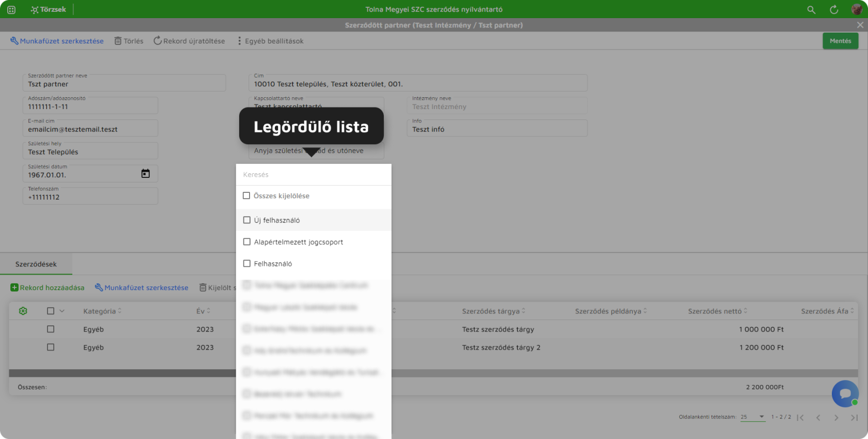Screen dimensions: 868x439
Task: Click the Cím address field
Action: pyautogui.click(x=418, y=83)
